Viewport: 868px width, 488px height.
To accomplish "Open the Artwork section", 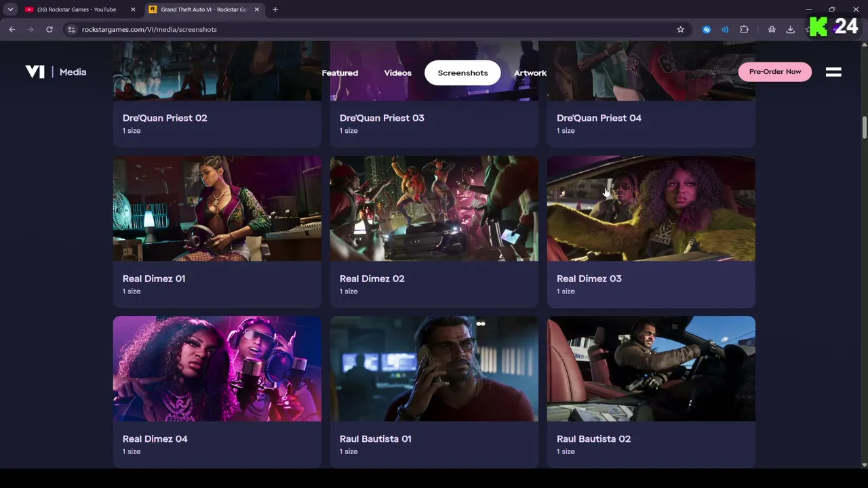I will [x=530, y=73].
